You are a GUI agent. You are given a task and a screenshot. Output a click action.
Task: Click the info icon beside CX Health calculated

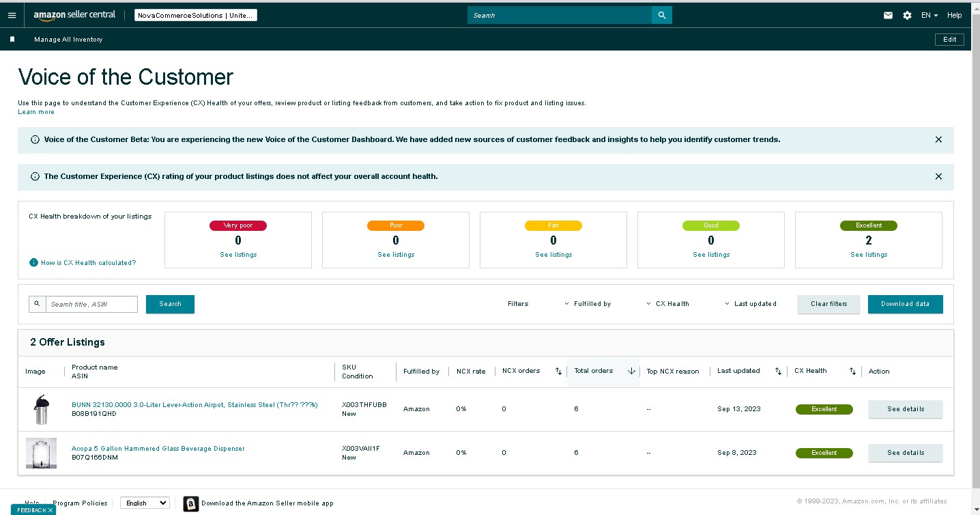(x=33, y=263)
